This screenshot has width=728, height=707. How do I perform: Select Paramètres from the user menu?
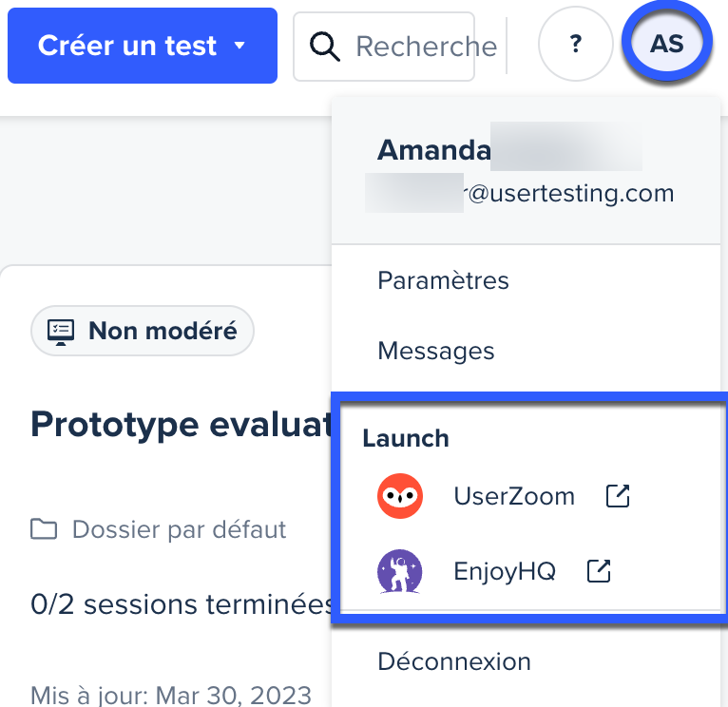(444, 280)
